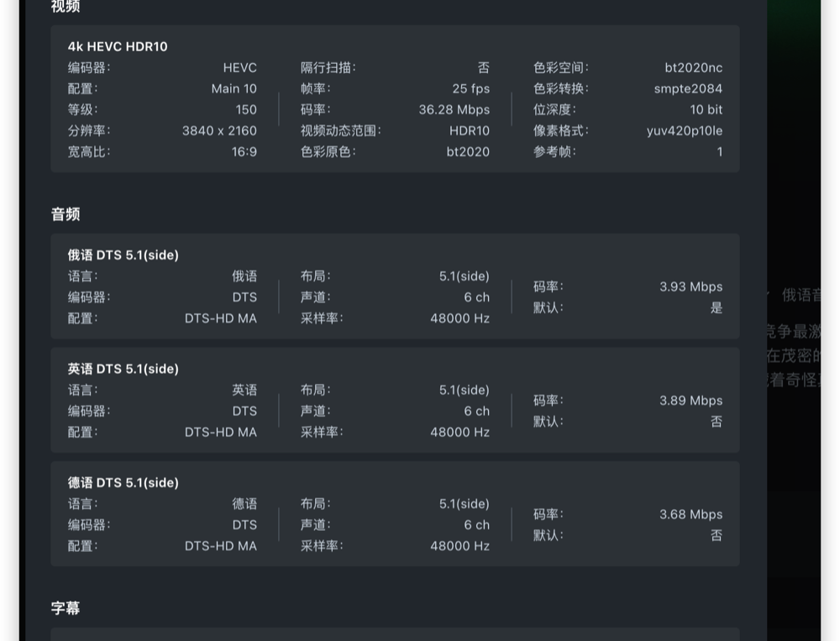Click the smpte2084 color transfer value

click(x=688, y=88)
